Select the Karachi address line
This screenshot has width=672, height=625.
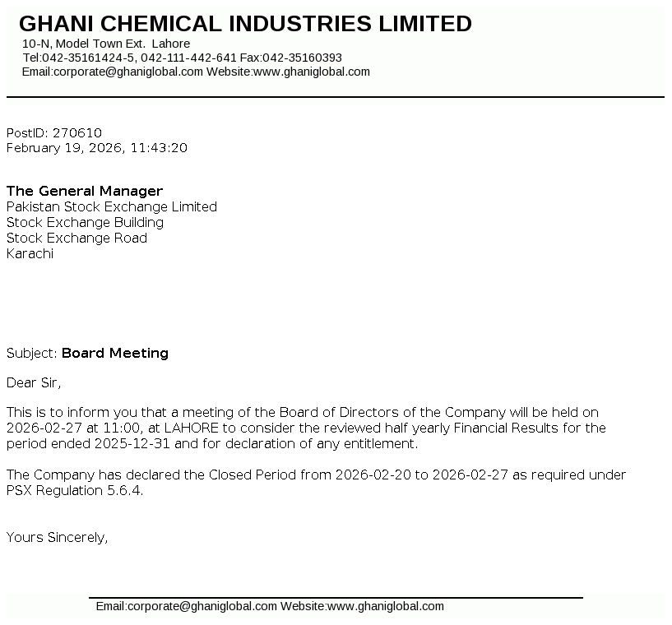tap(30, 253)
